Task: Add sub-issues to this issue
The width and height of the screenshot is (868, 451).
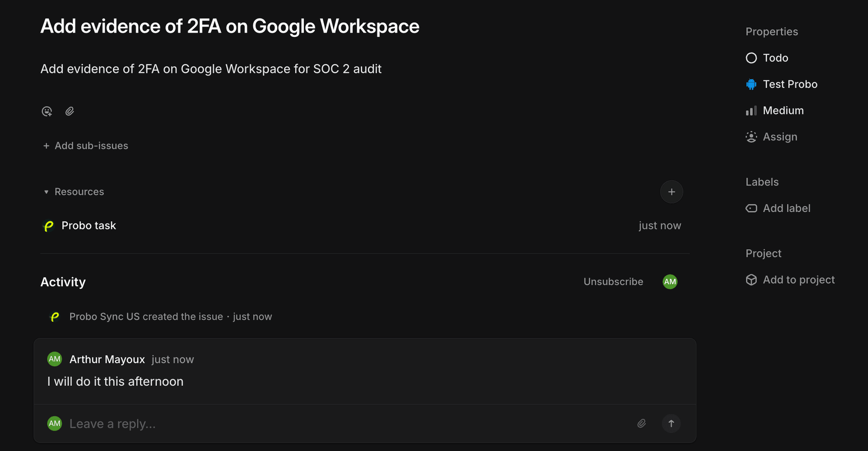Action: pyautogui.click(x=86, y=145)
